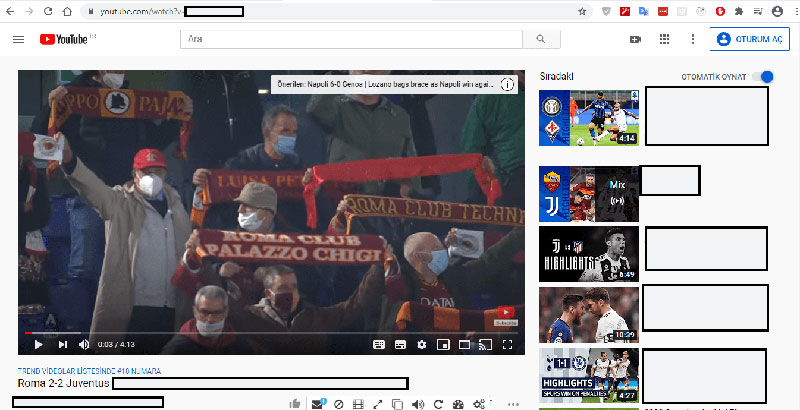800x410 pixels.
Task: Toggle subtitles in the player
Action: [401, 345]
